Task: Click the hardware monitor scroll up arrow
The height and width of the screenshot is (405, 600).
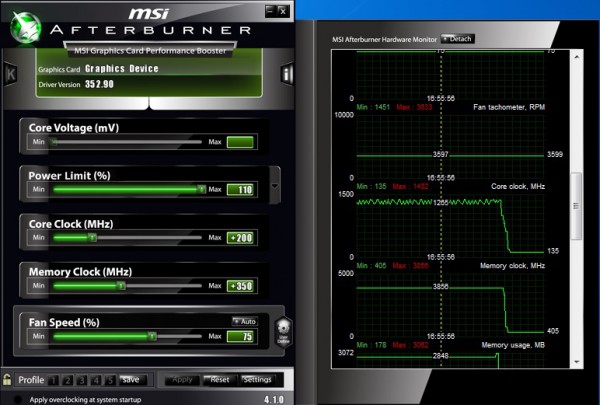Action: [577, 57]
